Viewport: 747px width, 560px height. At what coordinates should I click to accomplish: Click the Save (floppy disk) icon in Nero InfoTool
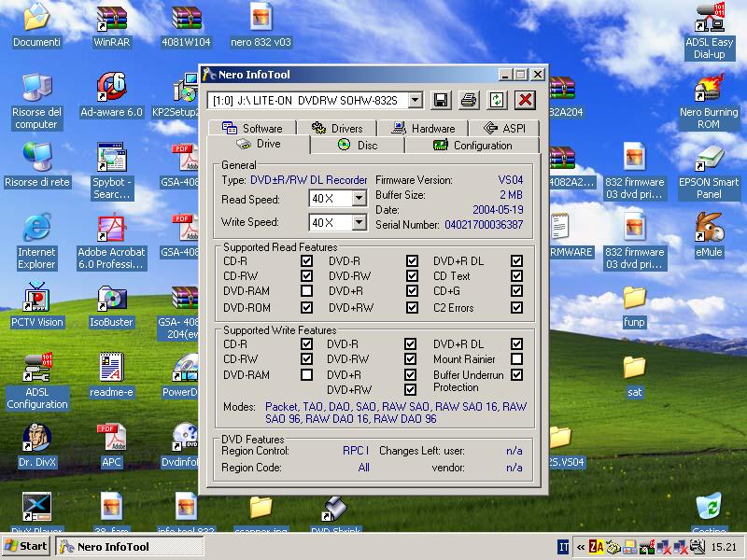441,100
